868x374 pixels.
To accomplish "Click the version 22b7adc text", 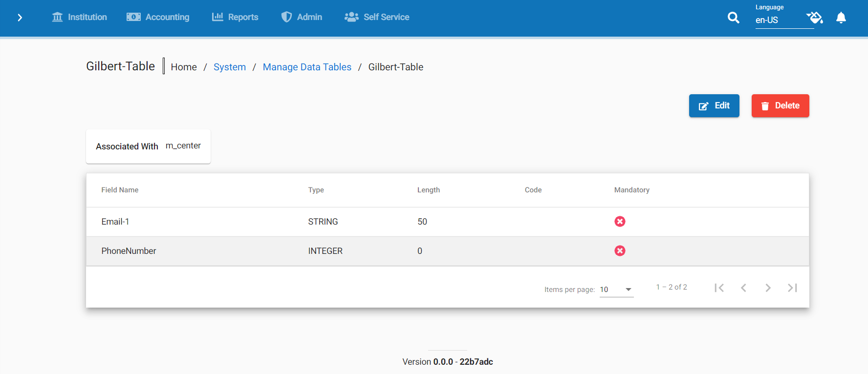I will tap(476, 362).
